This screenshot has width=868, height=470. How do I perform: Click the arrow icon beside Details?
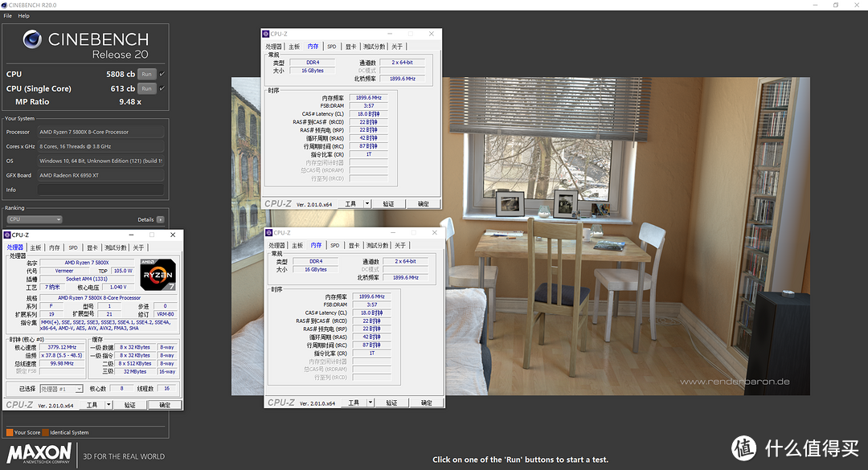tap(160, 220)
